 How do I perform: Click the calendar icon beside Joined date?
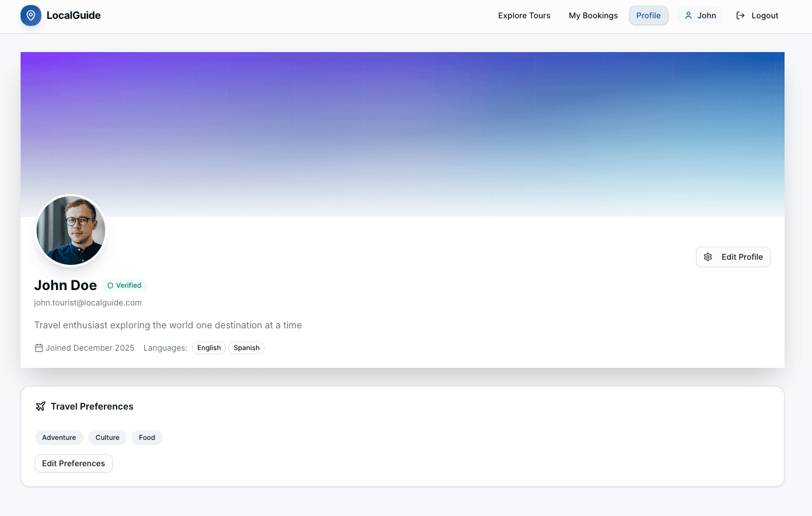coord(39,348)
